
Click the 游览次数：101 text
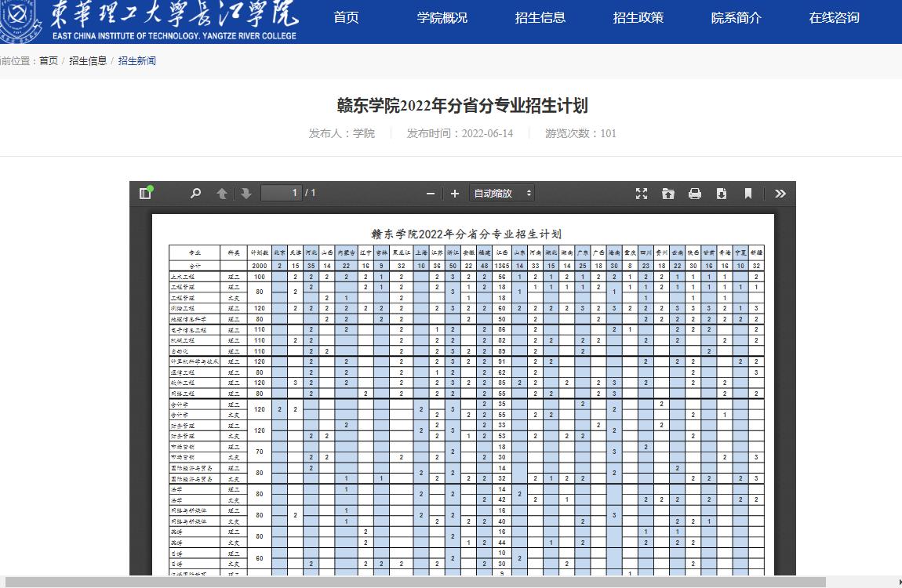[580, 133]
